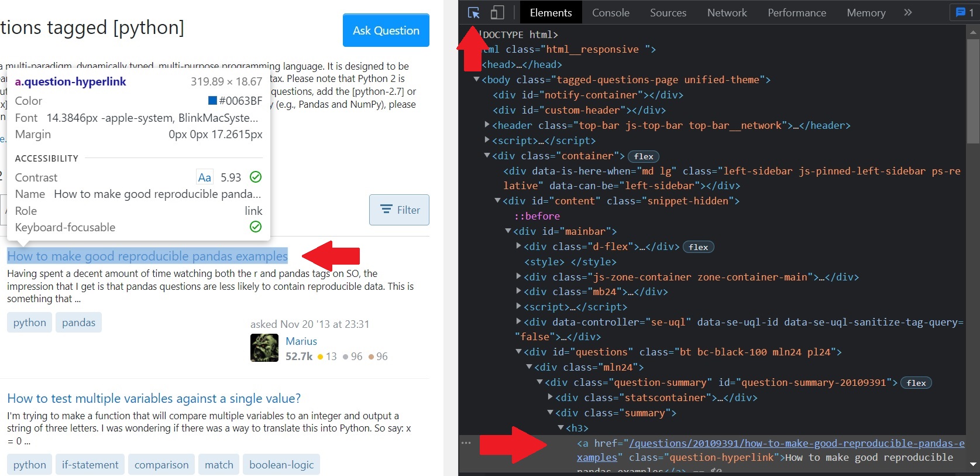This screenshot has width=980, height=476.
Task: Click the scroll down arrow in DevTools
Action: 973,464
